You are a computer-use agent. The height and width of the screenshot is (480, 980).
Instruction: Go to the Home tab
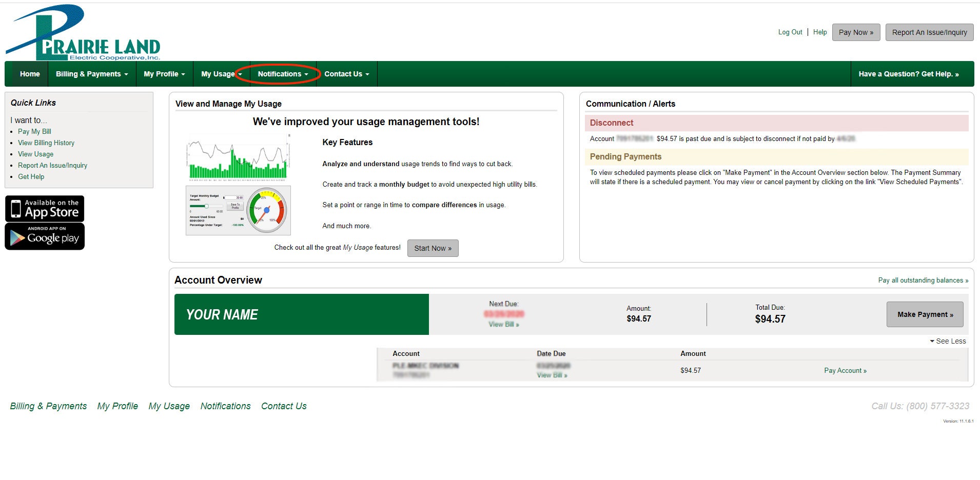coord(30,74)
